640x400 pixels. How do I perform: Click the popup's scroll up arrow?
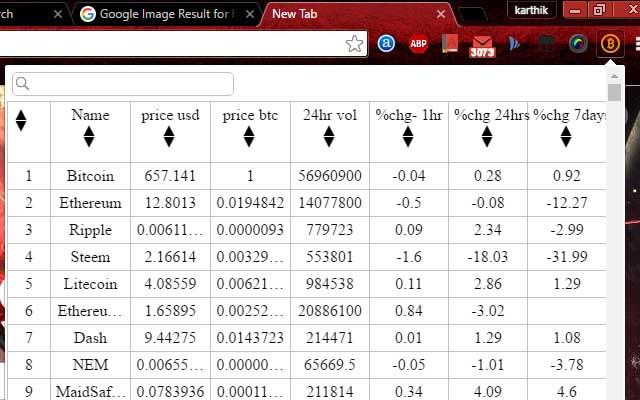click(x=614, y=76)
